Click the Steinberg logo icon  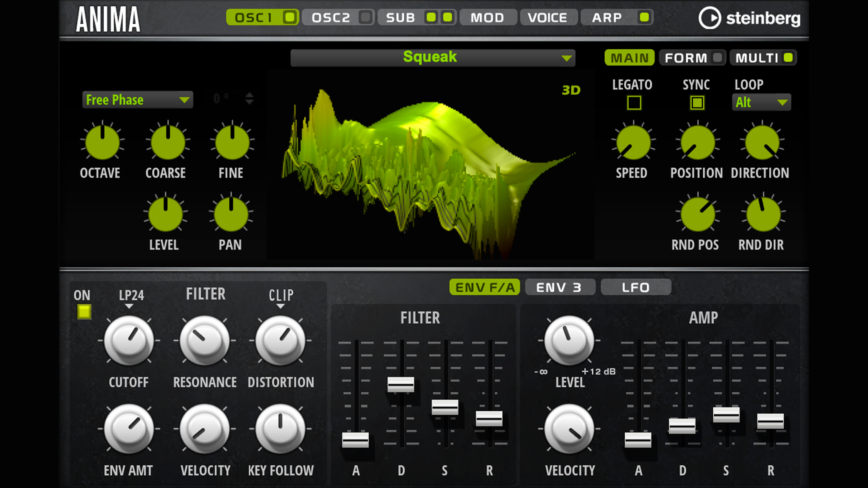709,18
